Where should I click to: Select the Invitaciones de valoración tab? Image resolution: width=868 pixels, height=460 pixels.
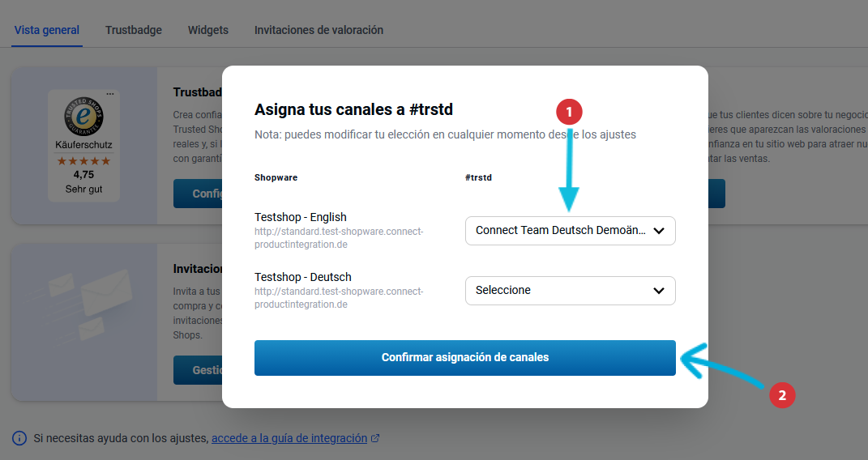tap(319, 30)
